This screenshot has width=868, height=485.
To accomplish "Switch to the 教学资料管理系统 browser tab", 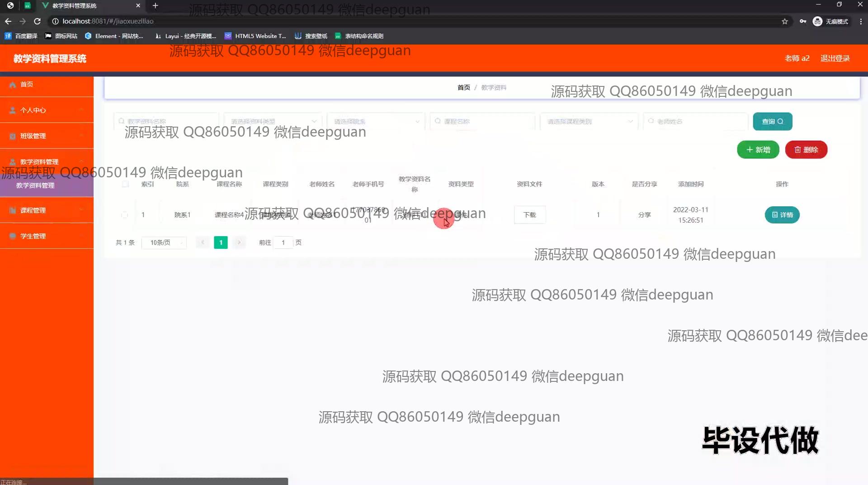I will pos(74,6).
